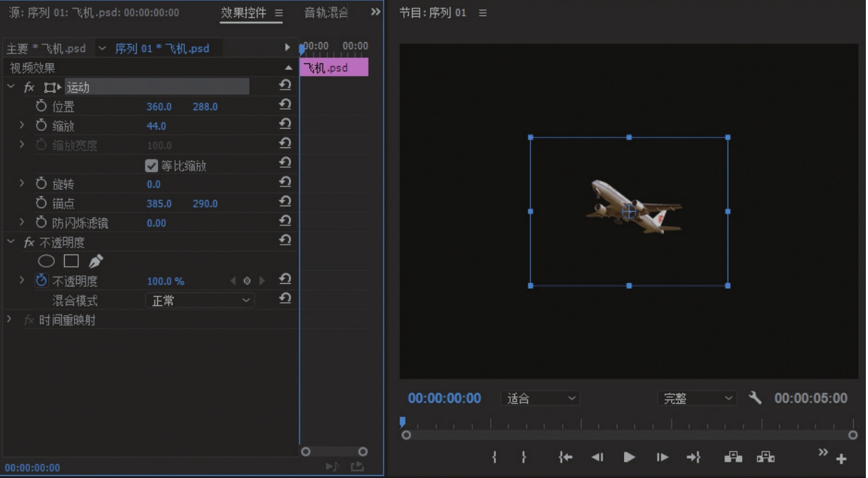Reset the 位置 position parameter
The height and width of the screenshot is (478, 868).
coord(285,105)
